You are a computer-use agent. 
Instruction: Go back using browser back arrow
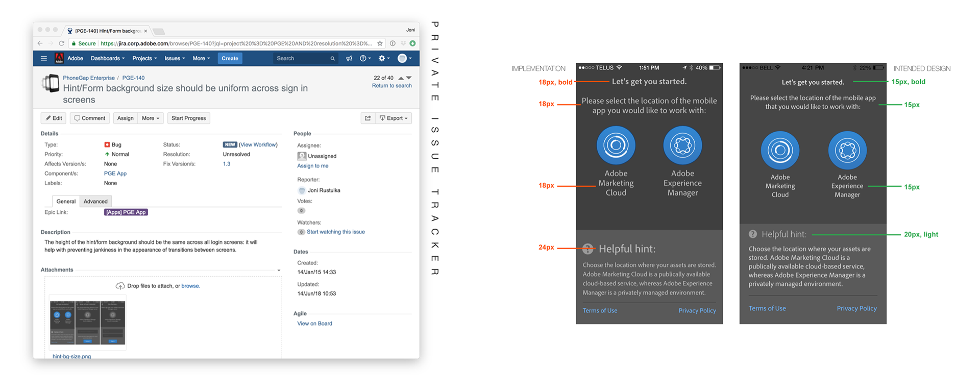pos(40,43)
